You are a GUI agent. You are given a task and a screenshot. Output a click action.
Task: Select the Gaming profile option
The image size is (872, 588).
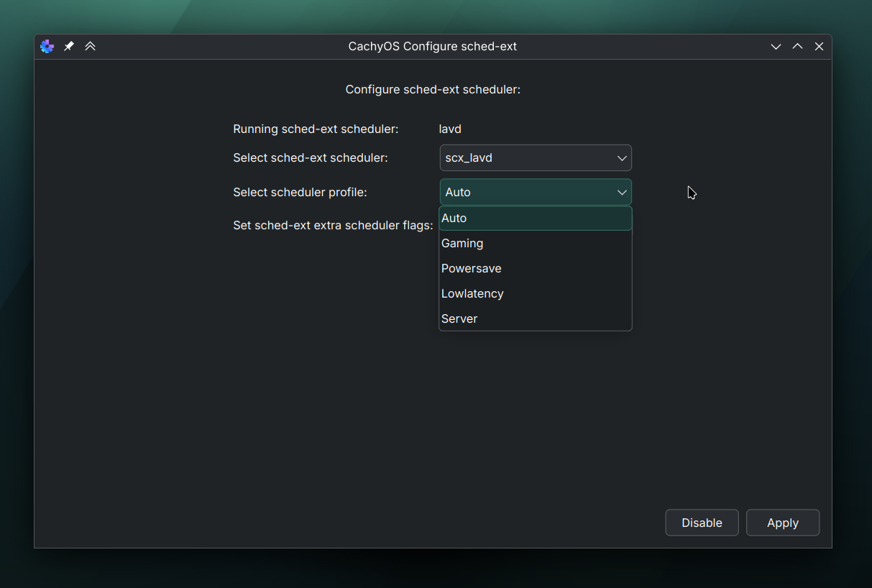[535, 244]
